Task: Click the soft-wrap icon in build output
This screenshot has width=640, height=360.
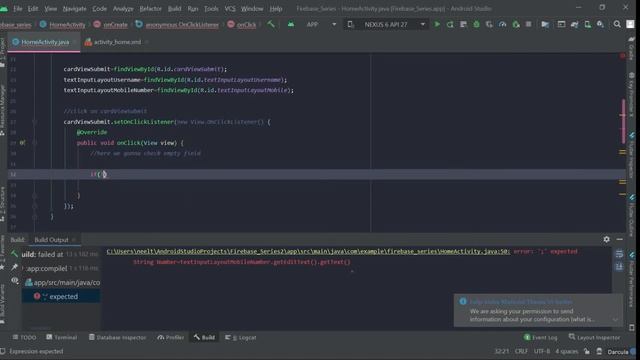Action: 619,254
